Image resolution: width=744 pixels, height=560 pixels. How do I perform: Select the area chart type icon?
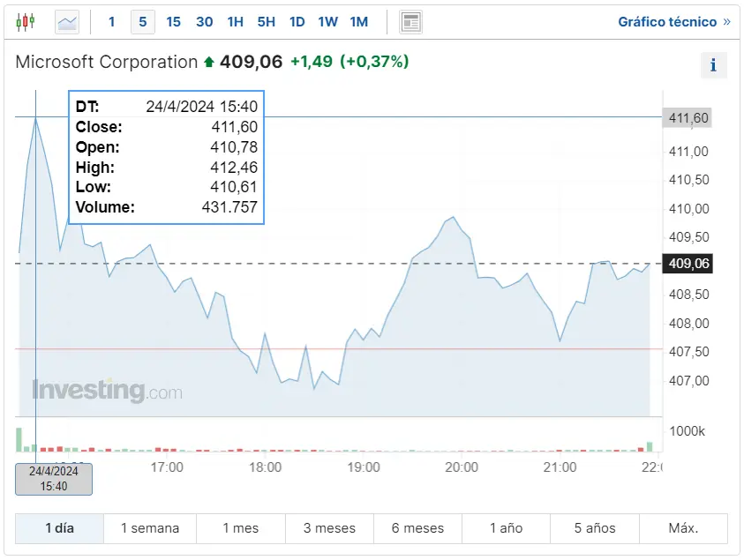pos(67,22)
